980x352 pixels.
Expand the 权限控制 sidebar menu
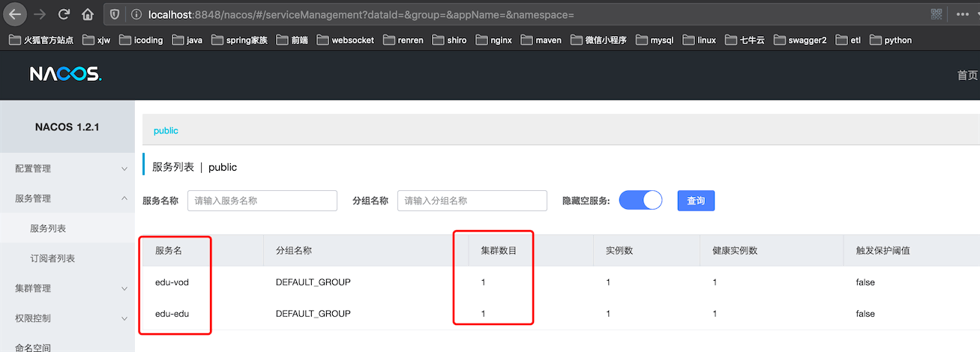67,318
